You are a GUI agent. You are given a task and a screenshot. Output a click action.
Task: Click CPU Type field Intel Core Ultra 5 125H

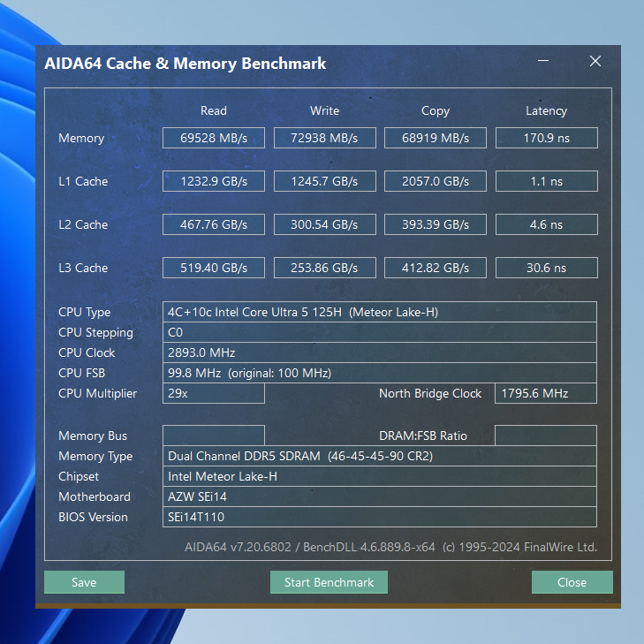tap(380, 312)
